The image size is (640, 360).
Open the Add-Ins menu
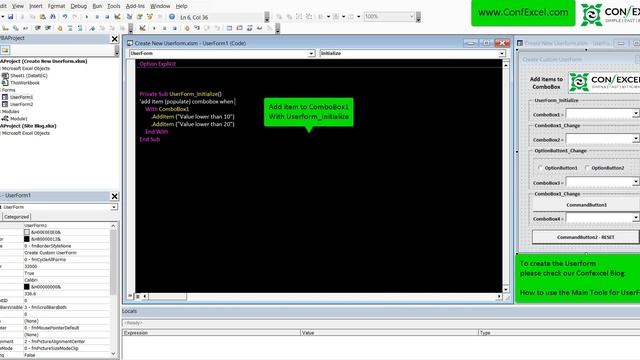click(135, 6)
